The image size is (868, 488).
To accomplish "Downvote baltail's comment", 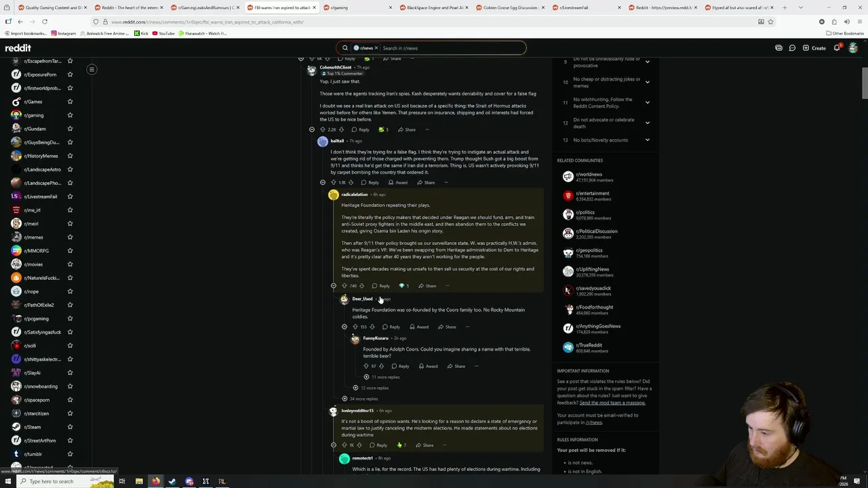I will click(351, 182).
